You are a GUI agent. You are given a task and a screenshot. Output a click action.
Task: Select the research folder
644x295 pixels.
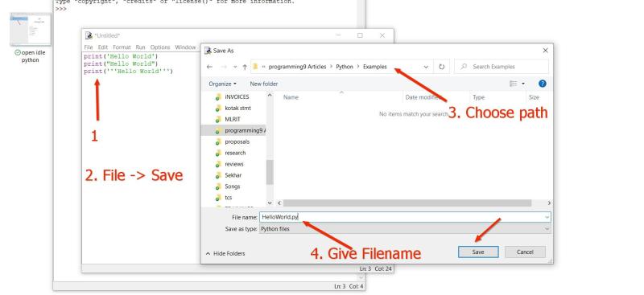(235, 153)
